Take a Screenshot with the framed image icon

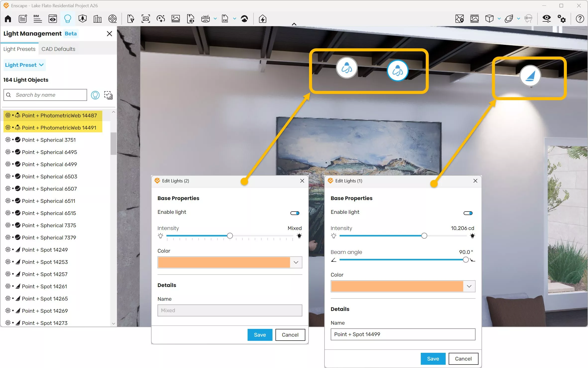[146, 19]
